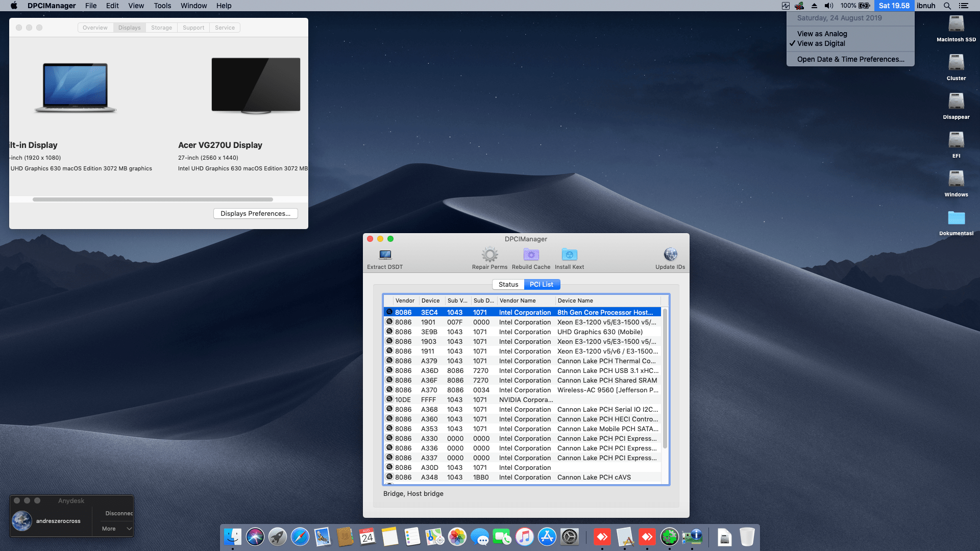Select the Wireless-AC 9560 row

click(x=522, y=390)
